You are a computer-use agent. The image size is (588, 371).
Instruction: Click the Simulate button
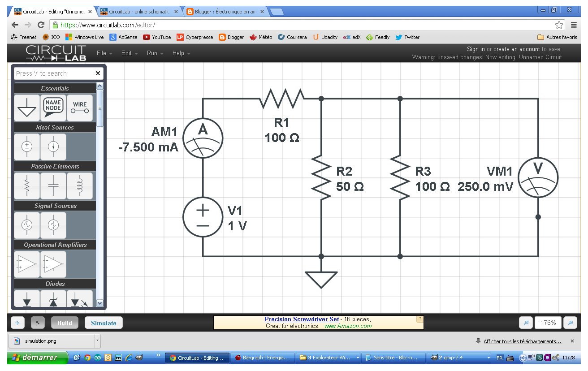tap(104, 323)
